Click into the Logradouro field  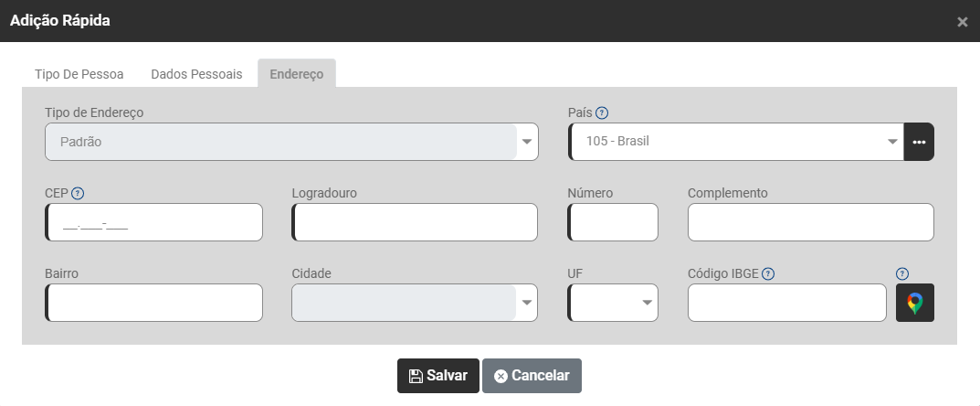(x=416, y=222)
